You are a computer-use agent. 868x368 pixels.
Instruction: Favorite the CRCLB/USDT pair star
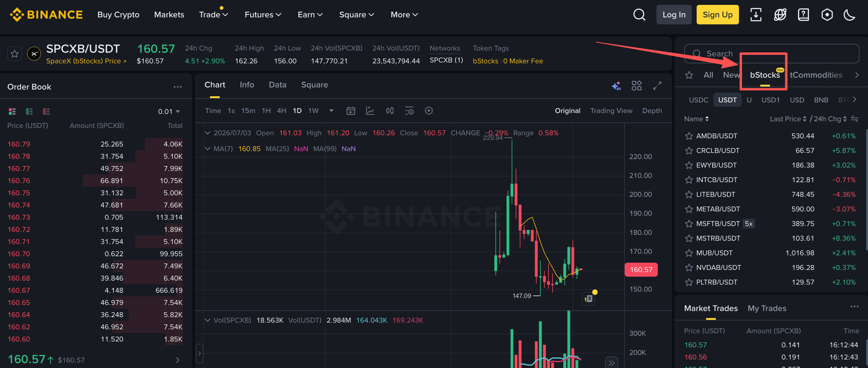pyautogui.click(x=689, y=150)
